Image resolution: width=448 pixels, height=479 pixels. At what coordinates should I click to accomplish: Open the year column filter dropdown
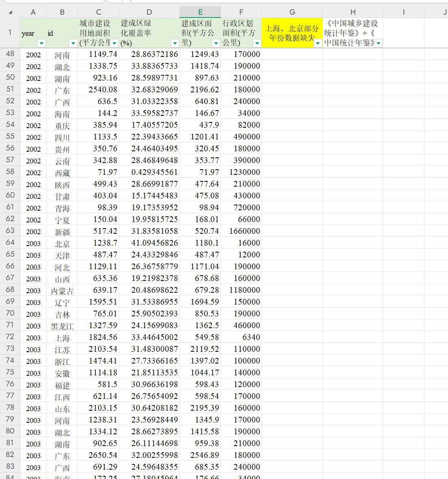[41, 43]
